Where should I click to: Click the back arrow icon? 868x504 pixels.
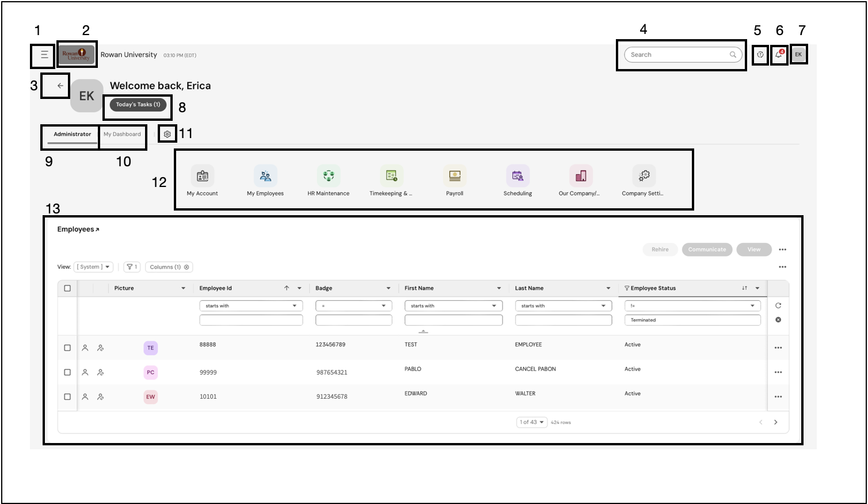click(60, 86)
